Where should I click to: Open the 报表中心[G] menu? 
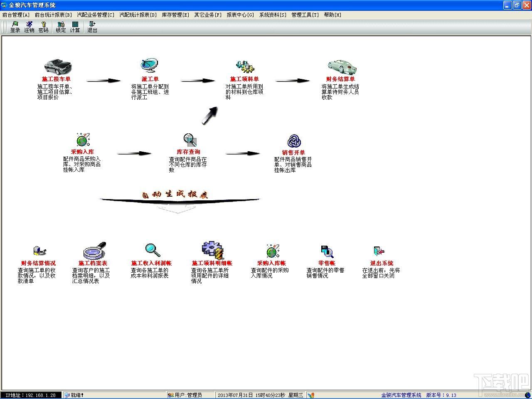[x=240, y=15]
